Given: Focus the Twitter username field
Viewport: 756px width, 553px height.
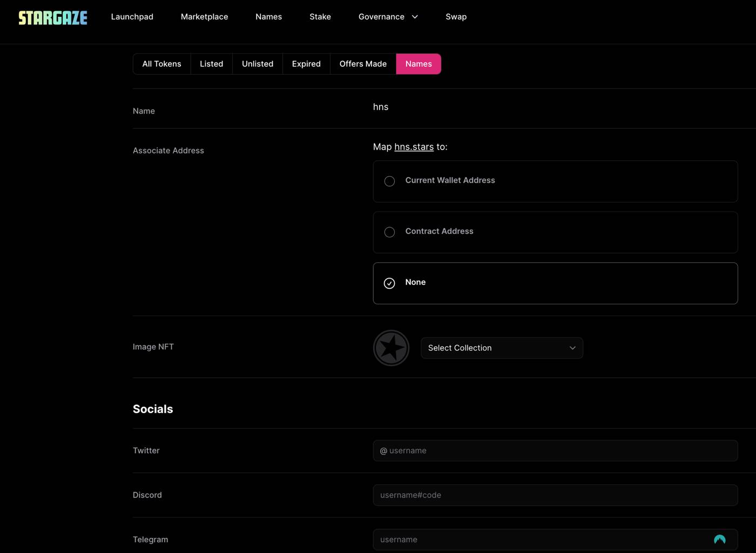Looking at the screenshot, I should coord(555,450).
